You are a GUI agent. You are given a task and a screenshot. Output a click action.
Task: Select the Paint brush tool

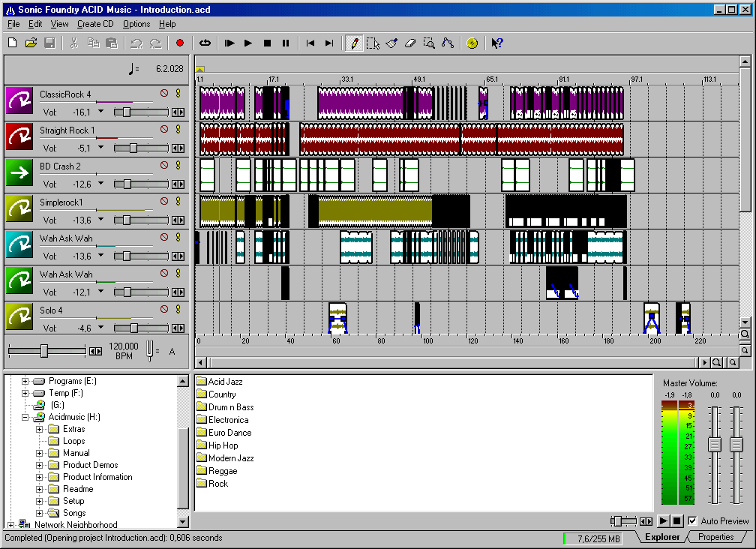point(391,43)
